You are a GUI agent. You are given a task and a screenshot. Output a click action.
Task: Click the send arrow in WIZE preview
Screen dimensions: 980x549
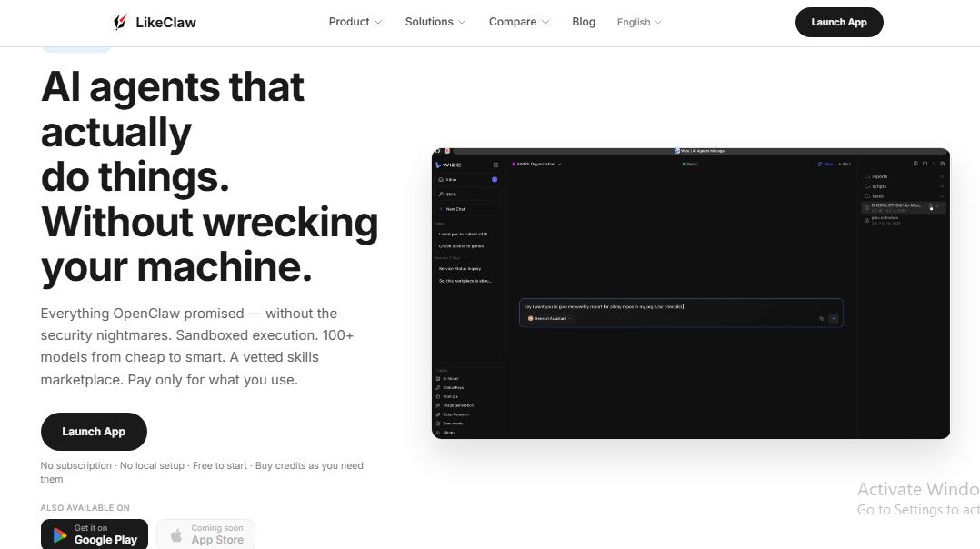click(833, 318)
